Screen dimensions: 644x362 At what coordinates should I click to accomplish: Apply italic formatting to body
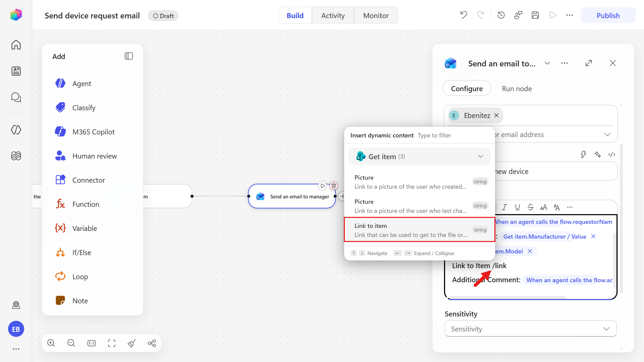(x=504, y=207)
